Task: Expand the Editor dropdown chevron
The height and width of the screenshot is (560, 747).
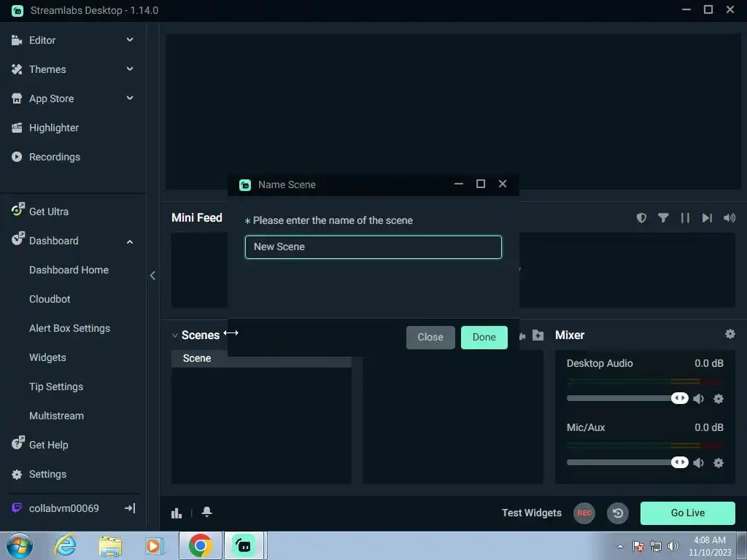Action: click(x=130, y=40)
